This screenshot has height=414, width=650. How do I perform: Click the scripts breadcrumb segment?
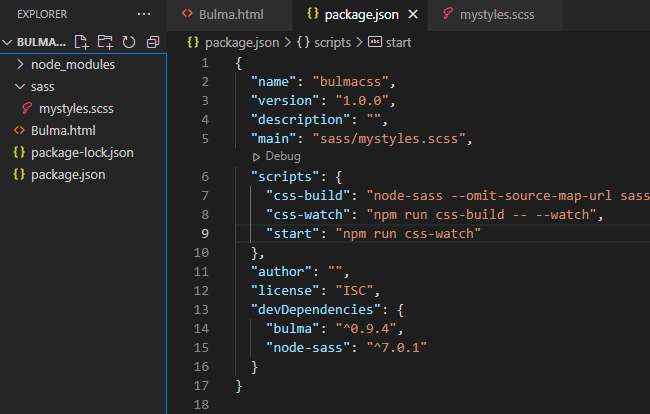pos(324,42)
